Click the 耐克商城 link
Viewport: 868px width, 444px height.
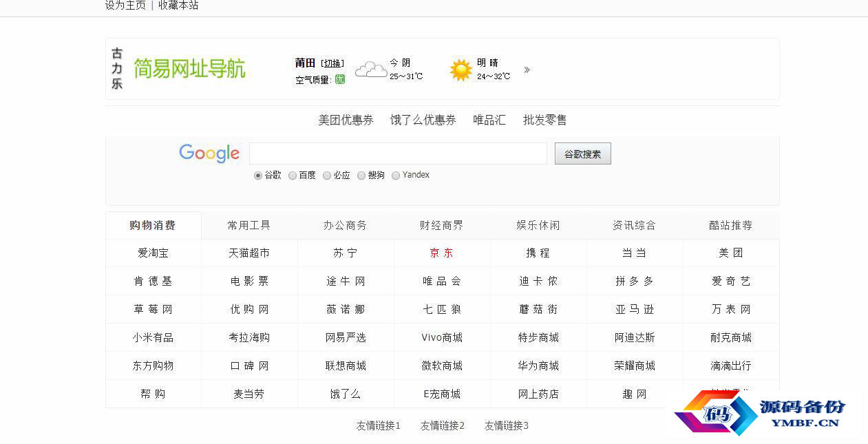731,338
